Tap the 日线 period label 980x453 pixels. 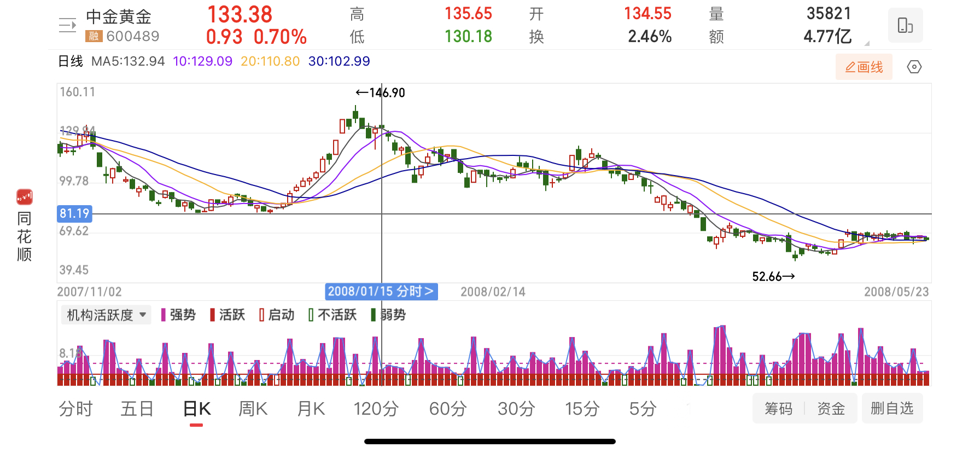(x=71, y=61)
